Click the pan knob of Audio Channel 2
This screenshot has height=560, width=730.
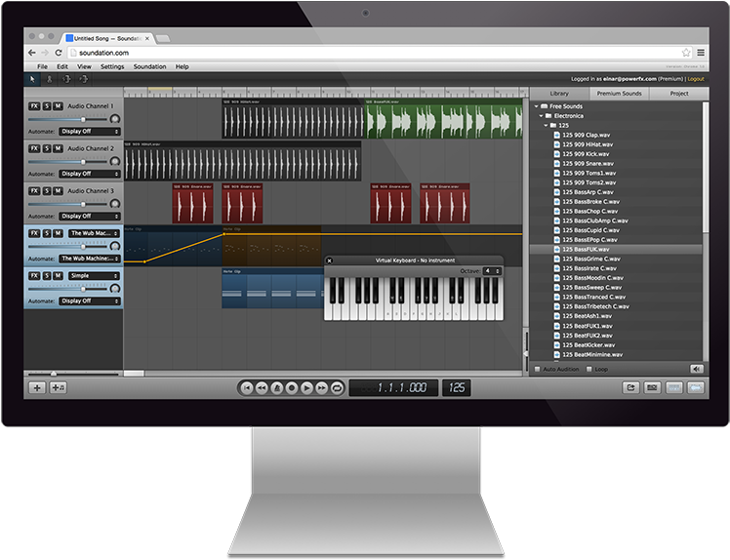[114, 162]
